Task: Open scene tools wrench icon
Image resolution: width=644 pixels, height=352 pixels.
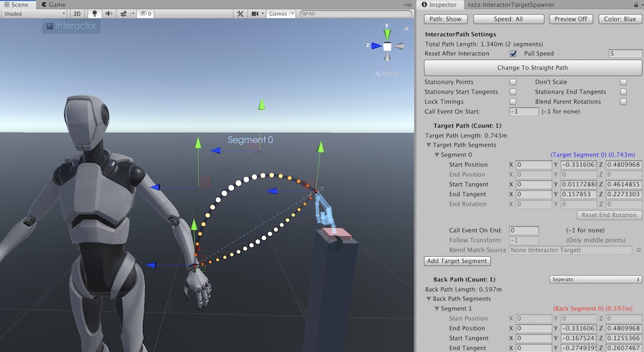Action: coord(240,14)
